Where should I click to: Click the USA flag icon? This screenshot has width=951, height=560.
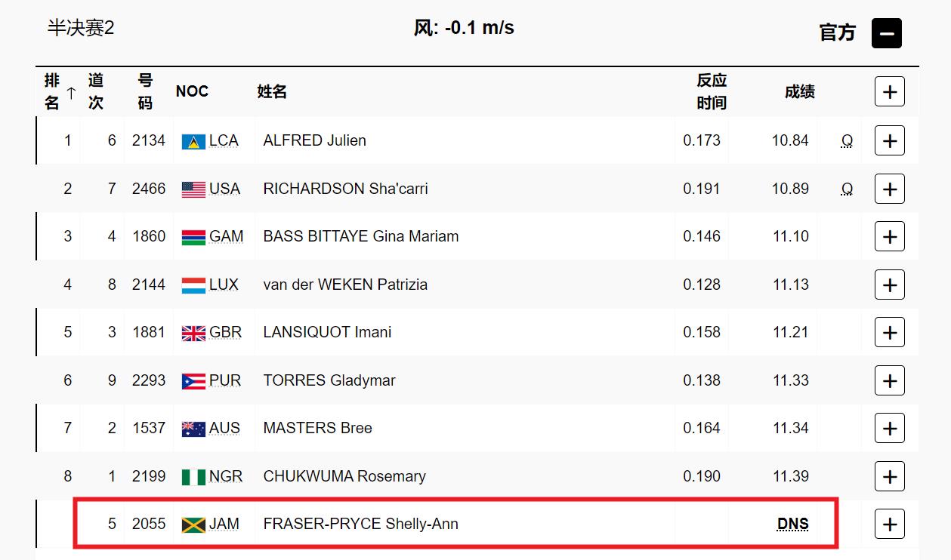coord(193,189)
